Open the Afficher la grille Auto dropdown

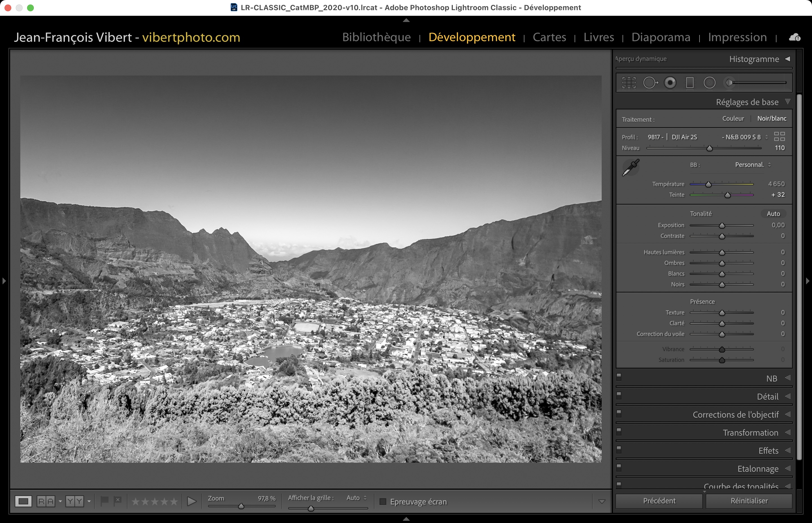[x=356, y=498]
